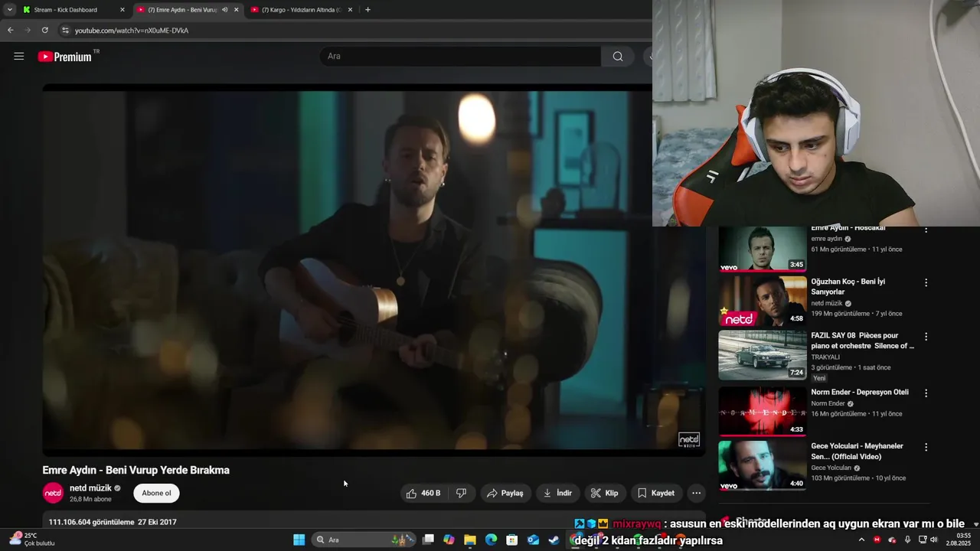Open the Windows Start menu
The image size is (980, 551).
[299, 540]
